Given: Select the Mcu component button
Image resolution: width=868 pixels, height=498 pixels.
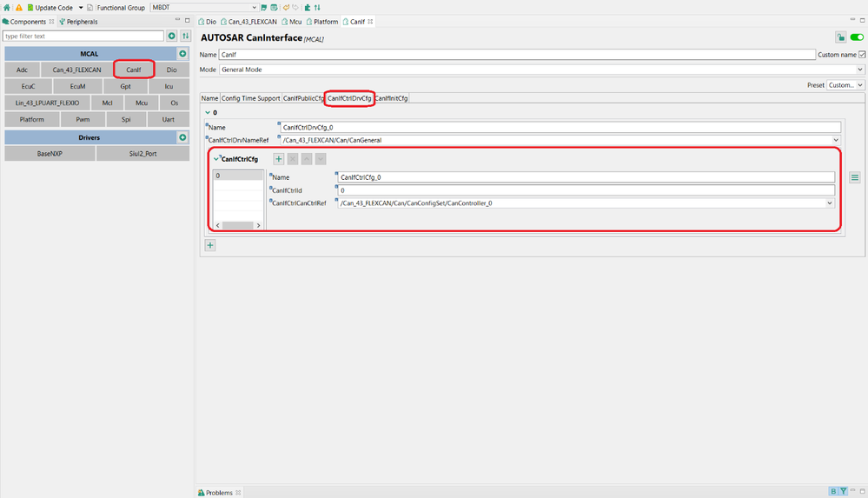Looking at the screenshot, I should [142, 103].
